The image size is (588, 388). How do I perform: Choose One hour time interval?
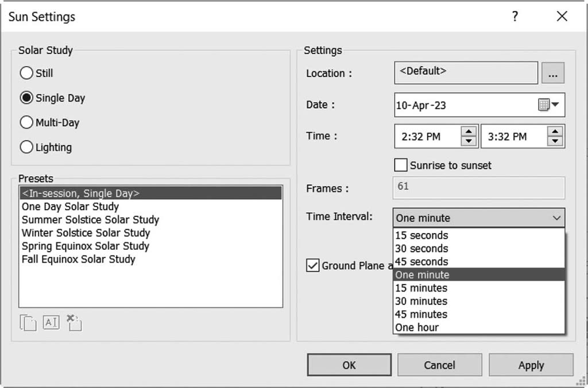(479, 327)
